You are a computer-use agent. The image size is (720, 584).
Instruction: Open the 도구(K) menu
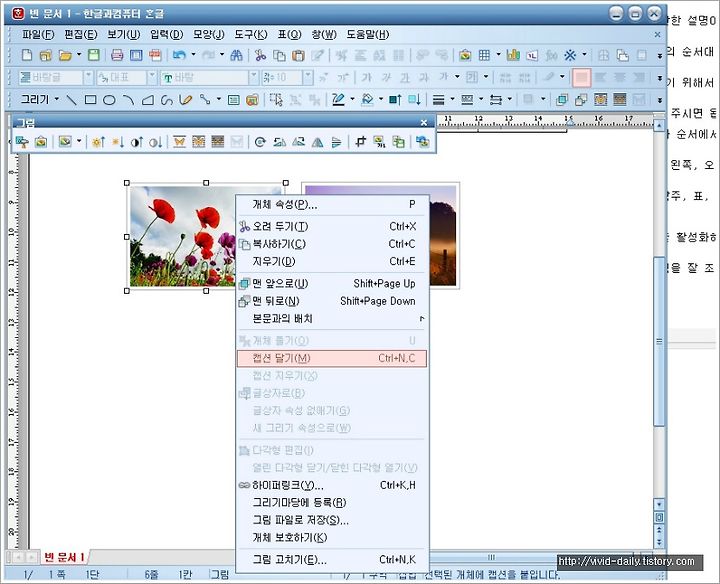coord(251,34)
